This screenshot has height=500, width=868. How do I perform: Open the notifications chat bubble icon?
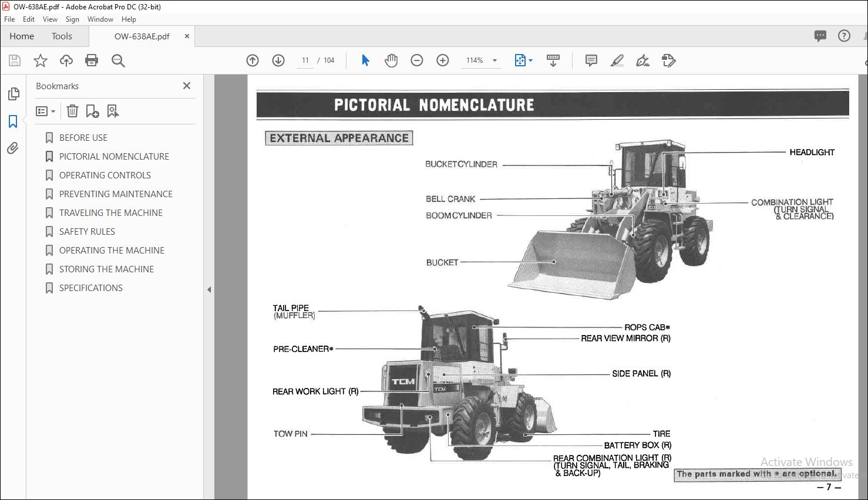coord(820,36)
